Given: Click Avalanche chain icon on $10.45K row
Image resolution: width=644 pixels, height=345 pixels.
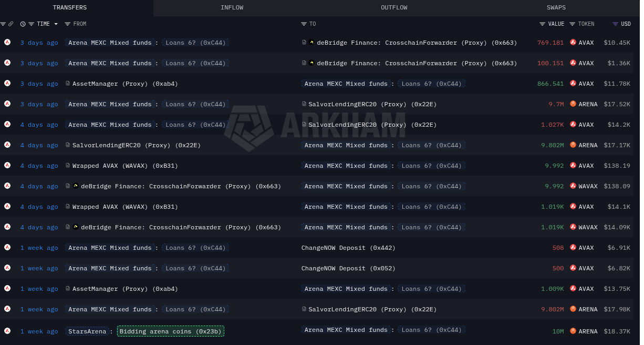Looking at the screenshot, I should [7, 42].
